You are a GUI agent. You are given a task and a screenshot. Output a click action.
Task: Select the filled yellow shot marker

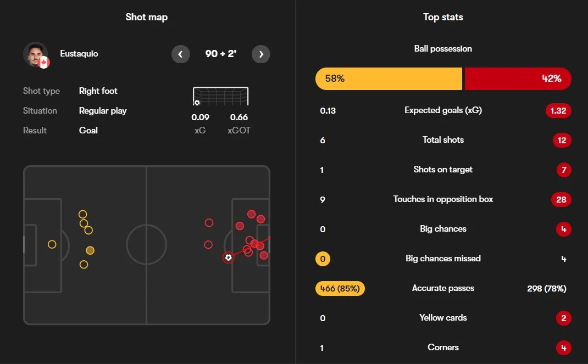pos(90,250)
